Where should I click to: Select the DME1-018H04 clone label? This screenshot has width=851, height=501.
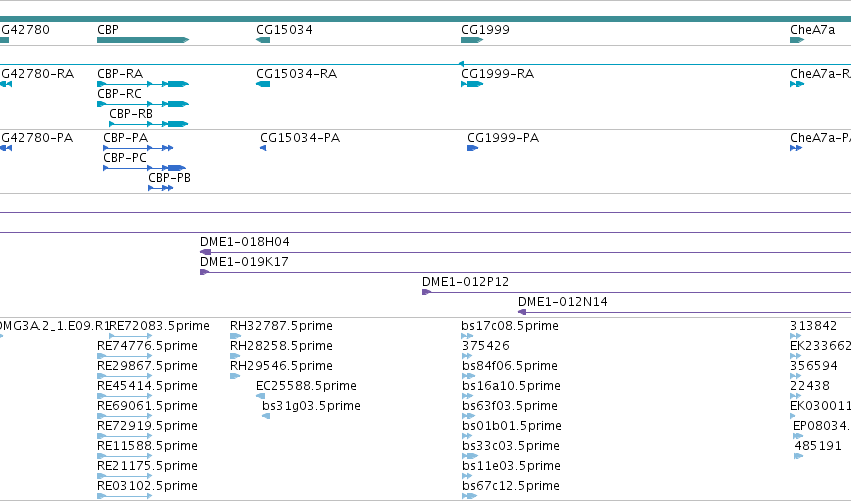click(x=245, y=242)
